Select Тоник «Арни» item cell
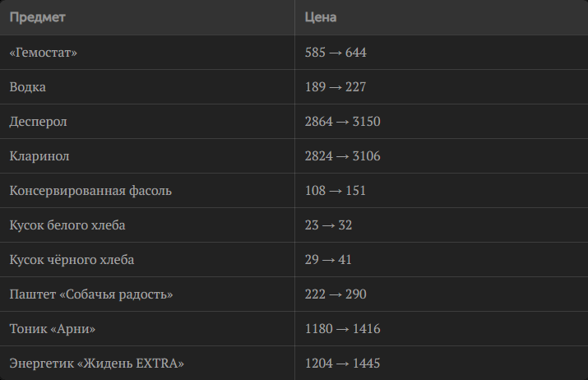Image resolution: width=588 pixels, height=380 pixels. click(53, 329)
